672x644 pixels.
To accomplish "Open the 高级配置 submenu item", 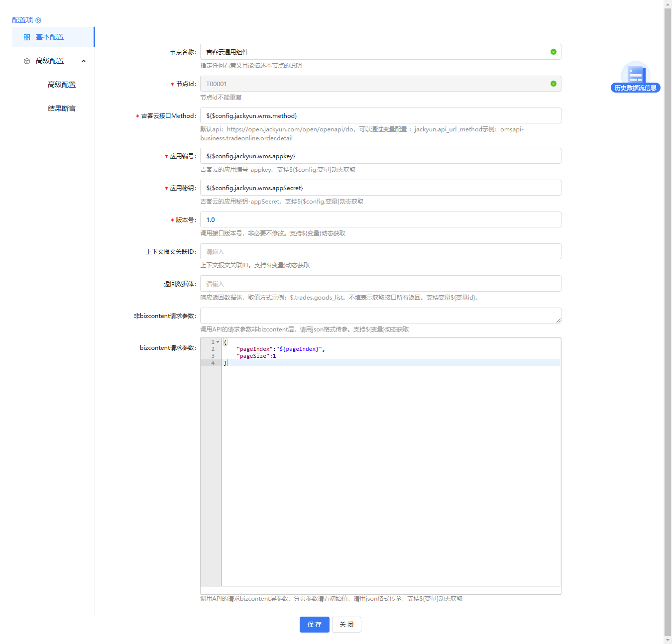I will coord(62,85).
